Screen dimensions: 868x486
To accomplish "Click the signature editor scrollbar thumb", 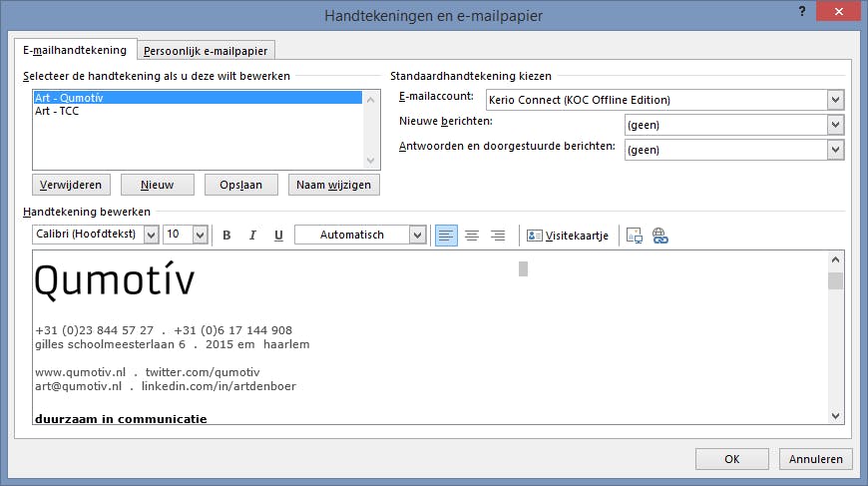I will pos(835,280).
